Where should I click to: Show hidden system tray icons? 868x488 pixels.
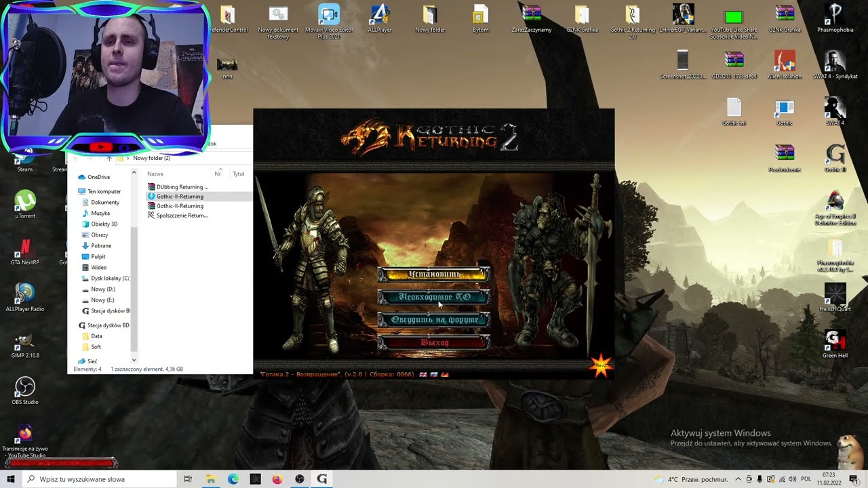click(738, 479)
